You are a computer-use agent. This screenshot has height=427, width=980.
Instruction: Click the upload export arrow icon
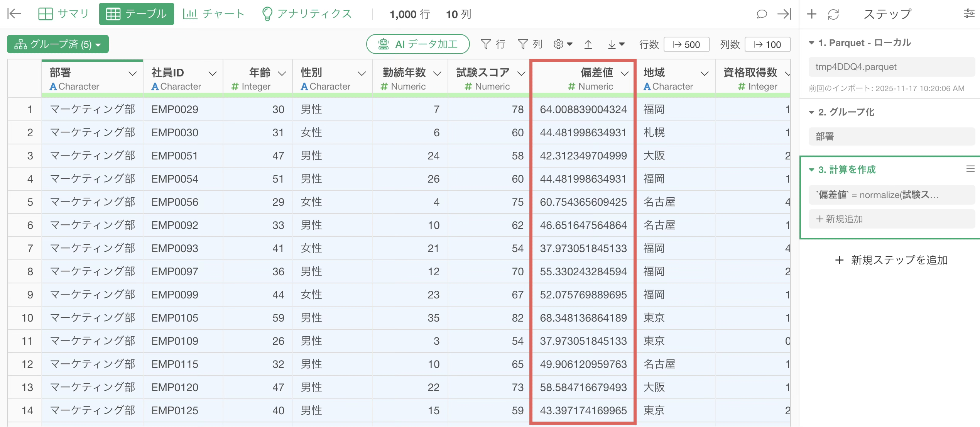(588, 44)
